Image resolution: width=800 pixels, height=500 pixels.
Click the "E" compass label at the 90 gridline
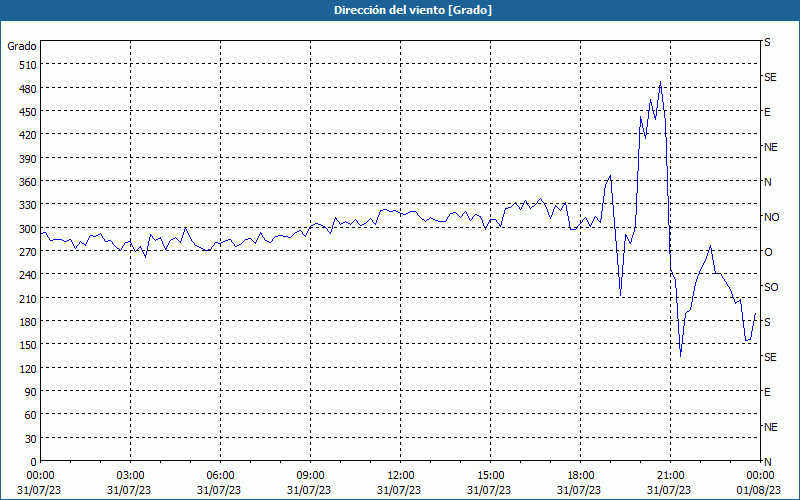[767, 392]
